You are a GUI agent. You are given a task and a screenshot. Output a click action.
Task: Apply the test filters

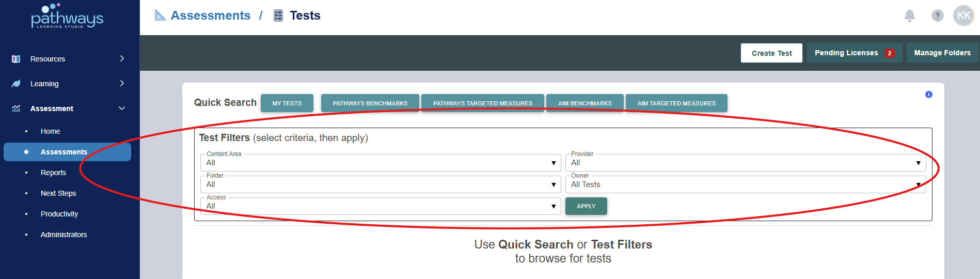[x=586, y=206]
